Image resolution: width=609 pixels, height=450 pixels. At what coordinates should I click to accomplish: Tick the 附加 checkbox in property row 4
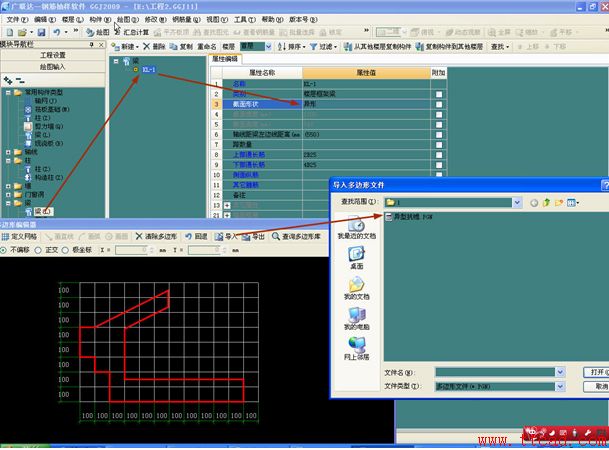coord(439,115)
